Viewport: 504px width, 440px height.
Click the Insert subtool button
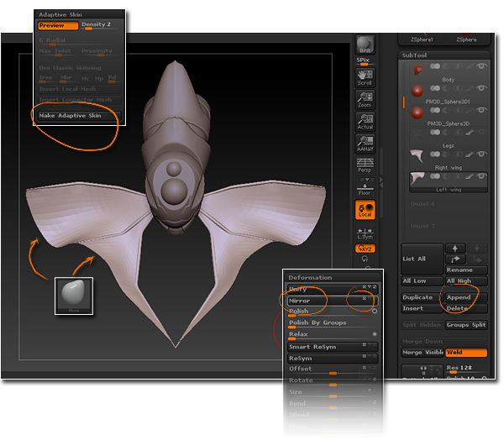pyautogui.click(x=422, y=308)
